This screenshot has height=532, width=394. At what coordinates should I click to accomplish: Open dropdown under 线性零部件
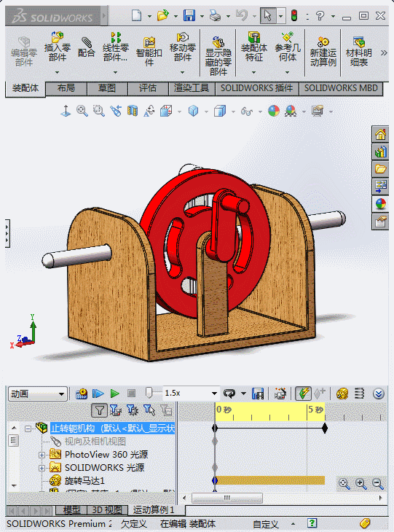pos(115,72)
